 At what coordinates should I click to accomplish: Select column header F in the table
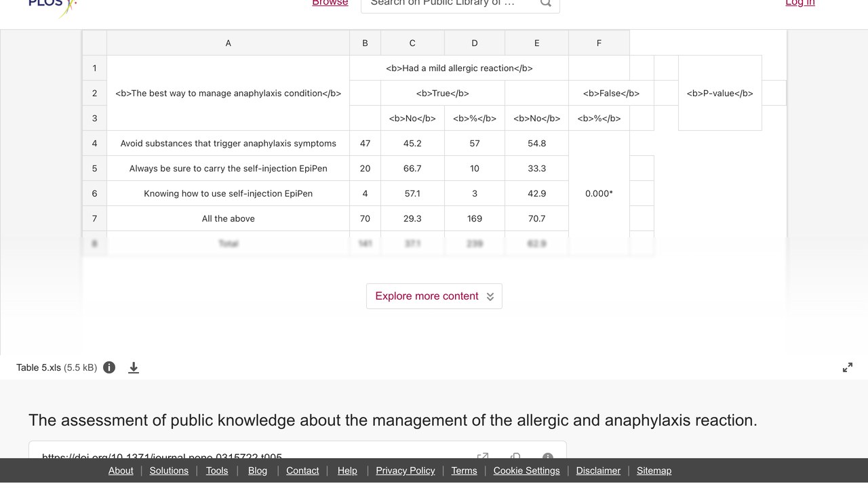599,43
